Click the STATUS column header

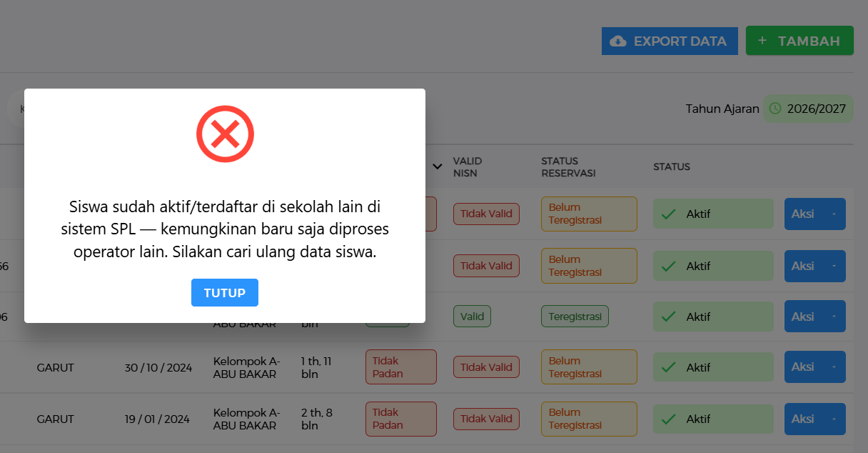click(672, 166)
